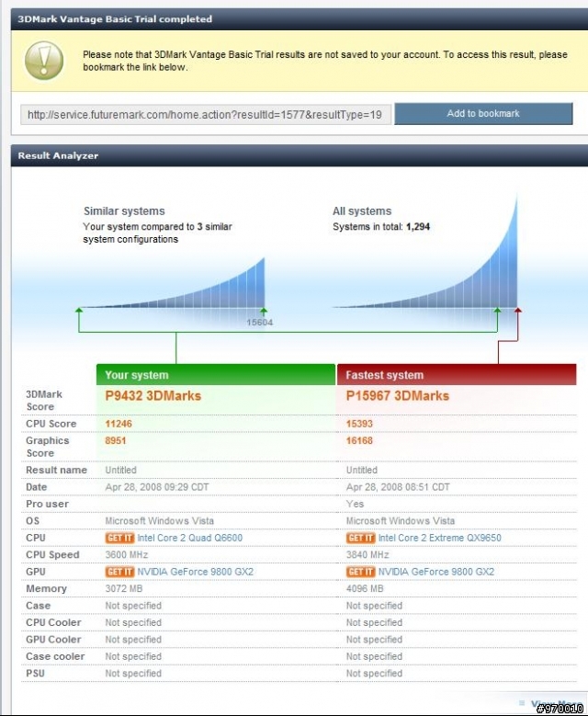Click the Graphics Score row label

click(x=48, y=447)
